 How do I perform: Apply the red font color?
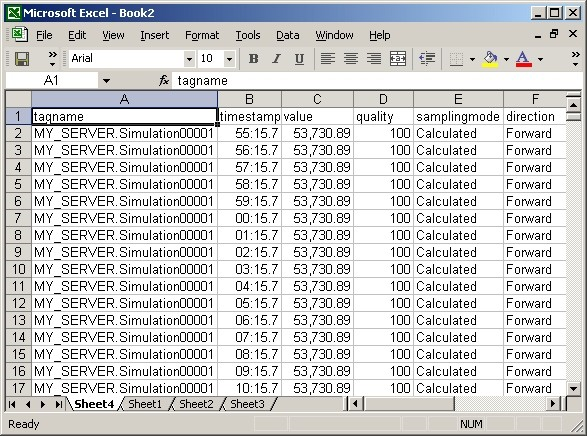523,59
